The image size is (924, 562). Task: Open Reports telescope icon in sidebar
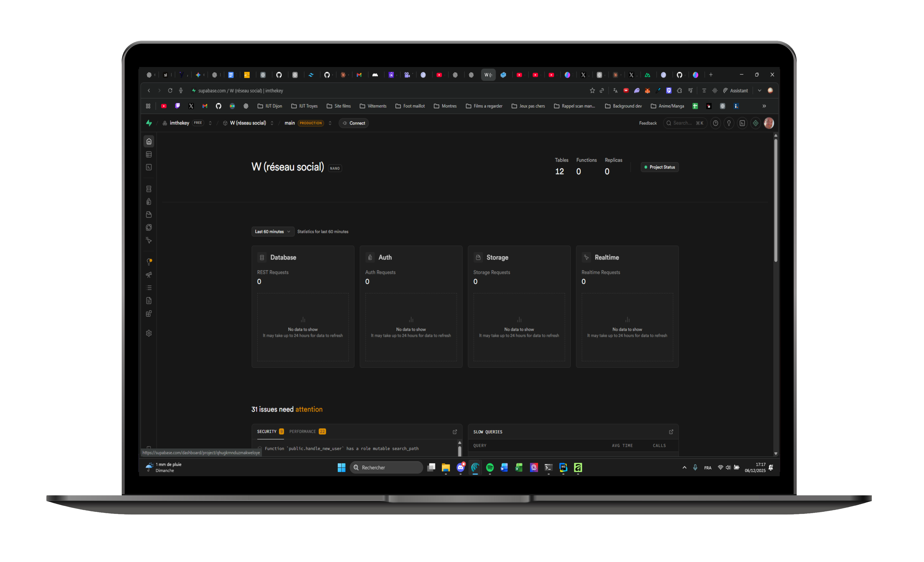[149, 275]
